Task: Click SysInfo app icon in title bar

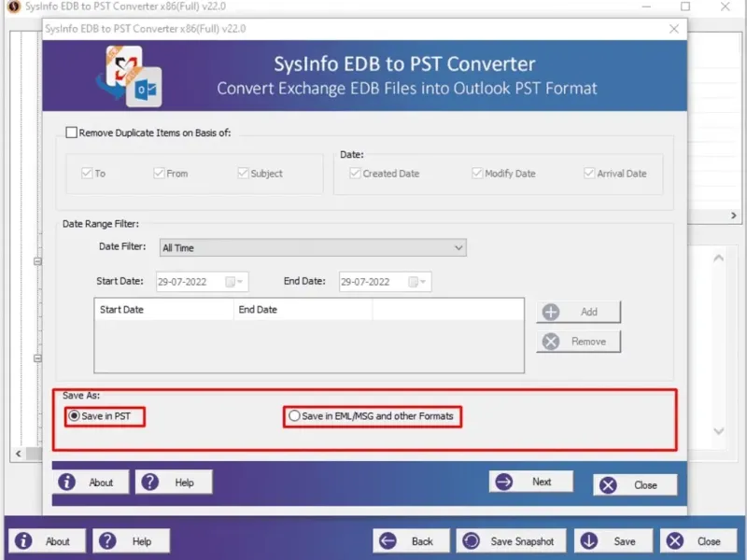Action: pos(14,7)
